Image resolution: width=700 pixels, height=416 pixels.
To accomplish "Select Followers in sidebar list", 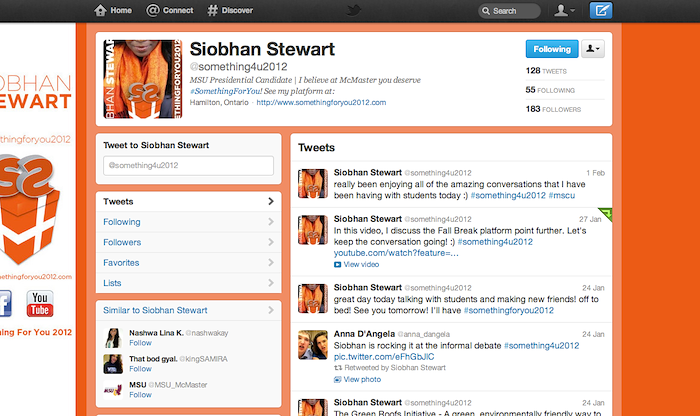I will [188, 242].
